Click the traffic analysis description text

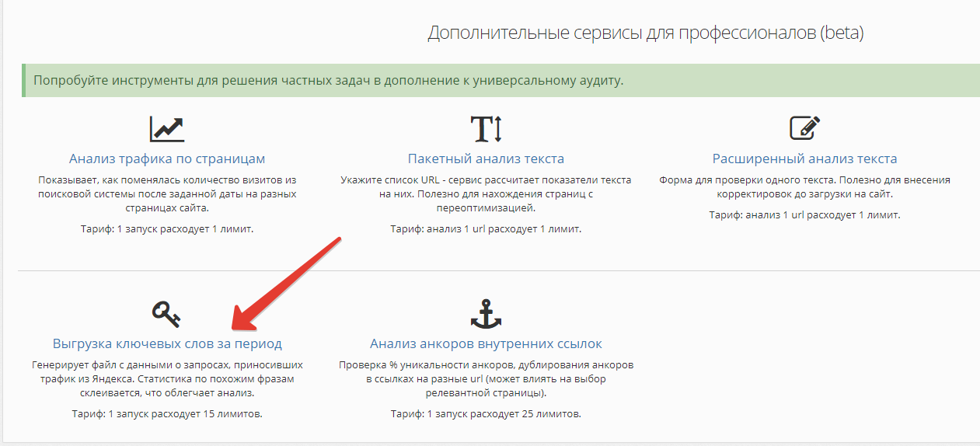[167, 193]
